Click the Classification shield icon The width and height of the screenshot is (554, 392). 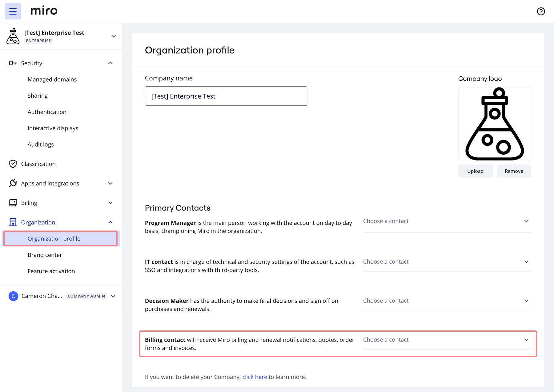coord(13,164)
